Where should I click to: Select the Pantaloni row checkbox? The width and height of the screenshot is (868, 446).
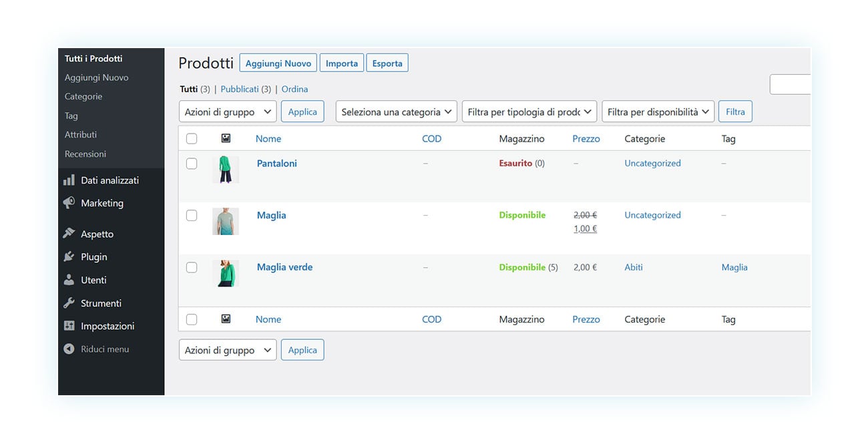pyautogui.click(x=192, y=164)
